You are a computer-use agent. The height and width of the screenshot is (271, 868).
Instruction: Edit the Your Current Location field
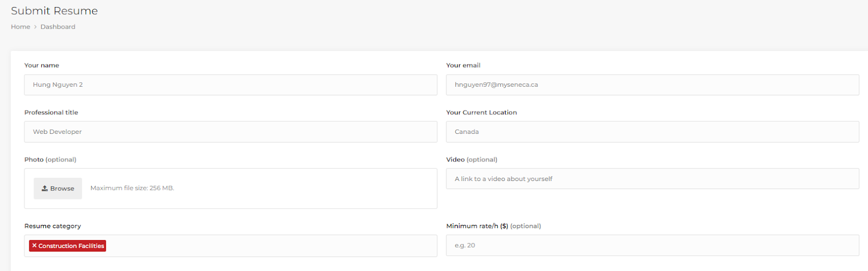click(x=652, y=132)
